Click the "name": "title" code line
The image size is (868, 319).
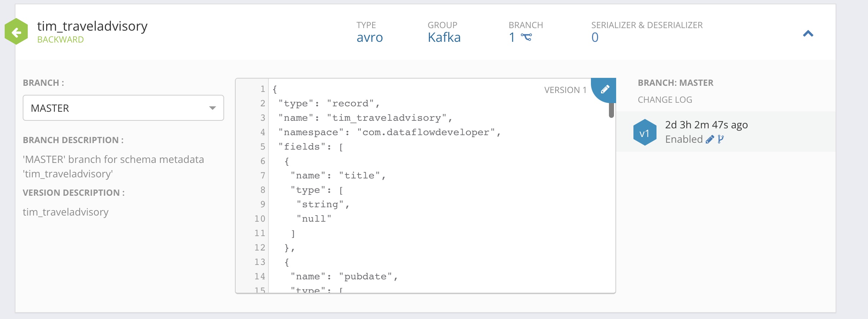click(x=338, y=176)
